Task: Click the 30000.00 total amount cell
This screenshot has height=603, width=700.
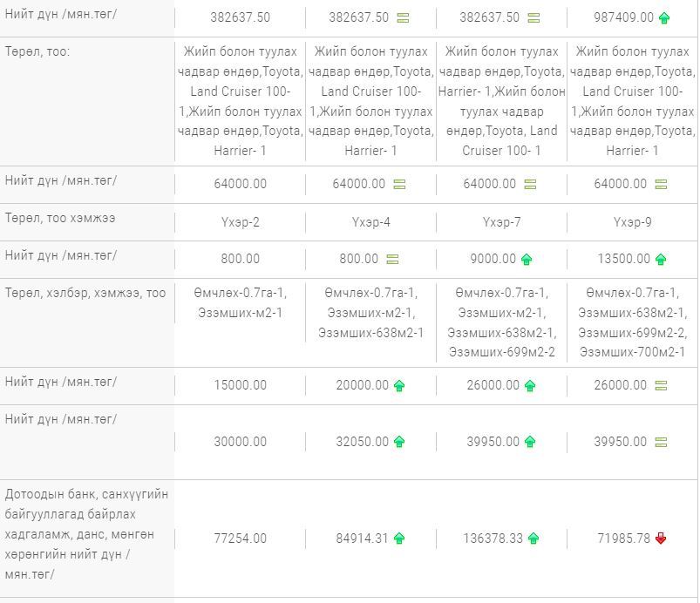Action: pos(240,442)
